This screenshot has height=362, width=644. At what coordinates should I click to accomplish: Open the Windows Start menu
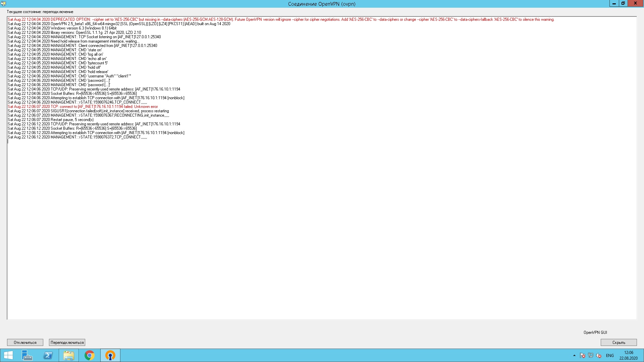pos(8,355)
